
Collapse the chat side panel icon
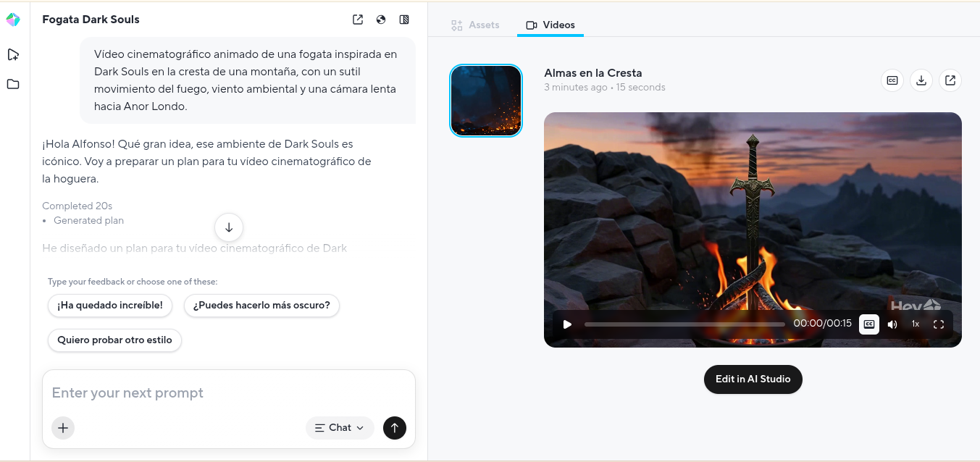pos(404,20)
